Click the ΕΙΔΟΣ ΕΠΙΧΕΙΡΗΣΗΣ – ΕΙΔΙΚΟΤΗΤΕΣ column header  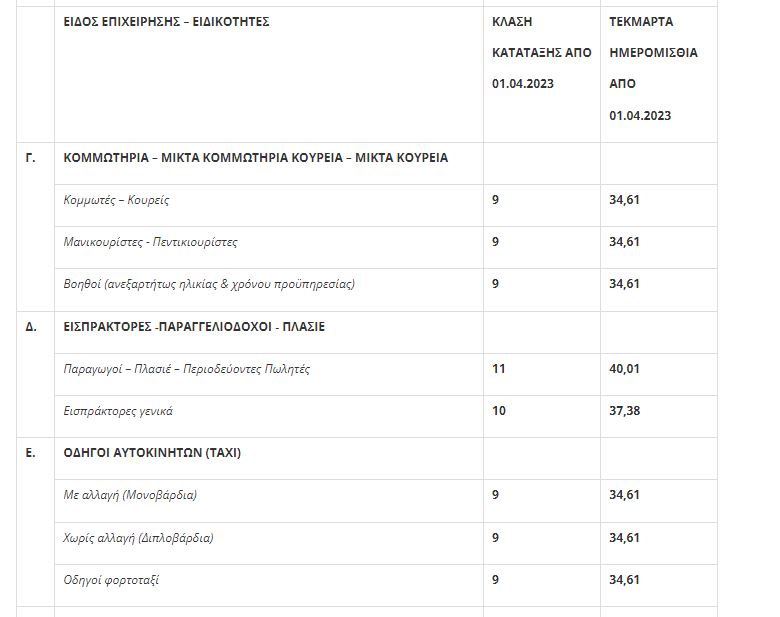click(x=166, y=21)
